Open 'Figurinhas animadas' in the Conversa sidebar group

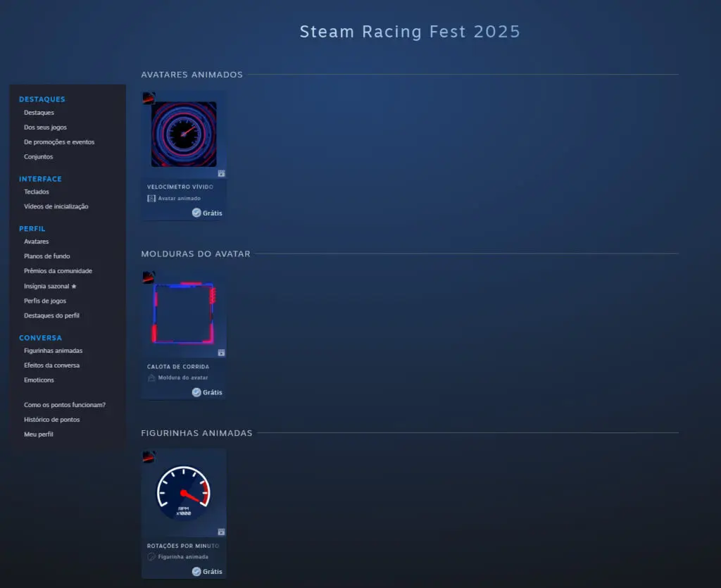[54, 350]
